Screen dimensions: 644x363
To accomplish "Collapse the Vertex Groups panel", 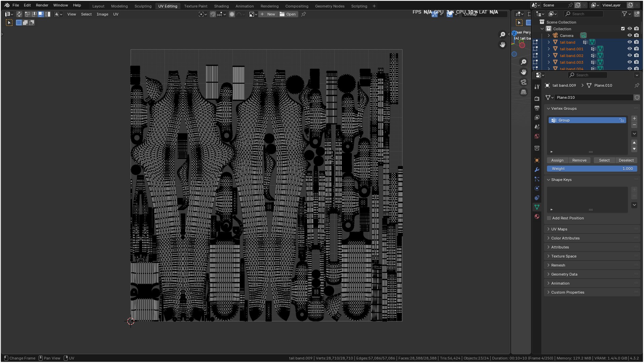I will click(592, 109).
